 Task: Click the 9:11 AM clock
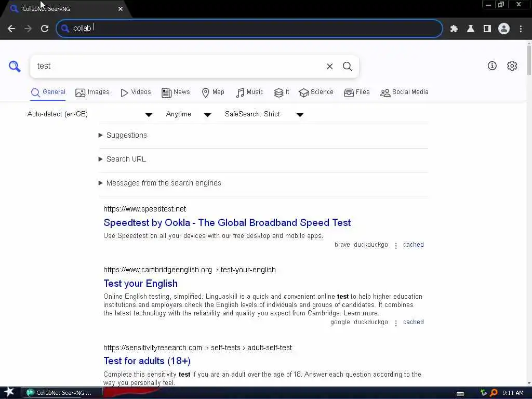[x=513, y=393]
